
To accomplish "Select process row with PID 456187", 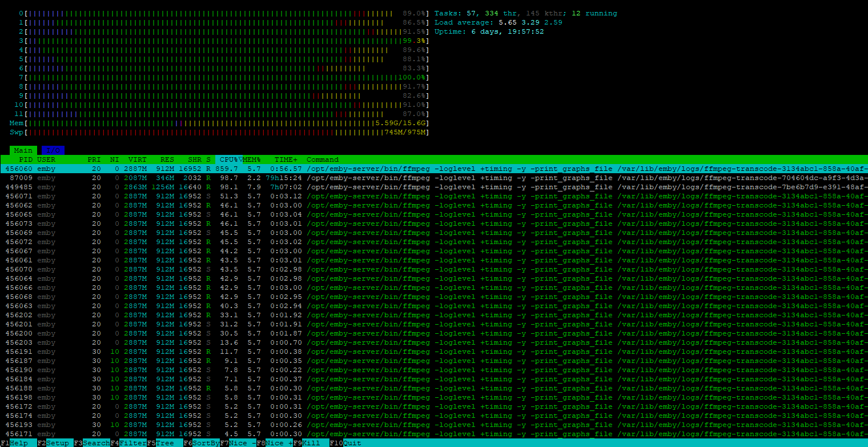I will coord(434,361).
